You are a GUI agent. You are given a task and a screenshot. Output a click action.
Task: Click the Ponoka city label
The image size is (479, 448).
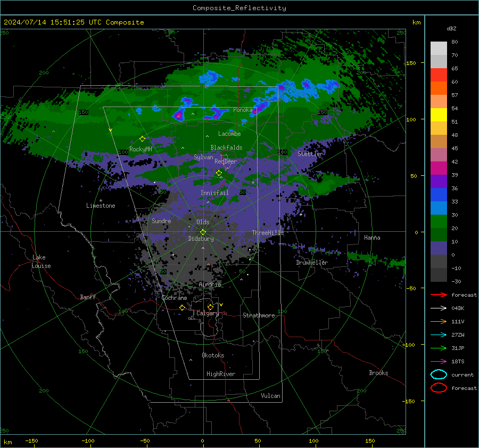243,110
